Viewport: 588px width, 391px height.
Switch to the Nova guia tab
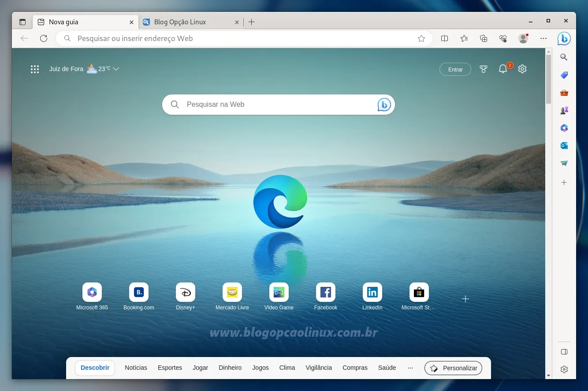pyautogui.click(x=86, y=22)
